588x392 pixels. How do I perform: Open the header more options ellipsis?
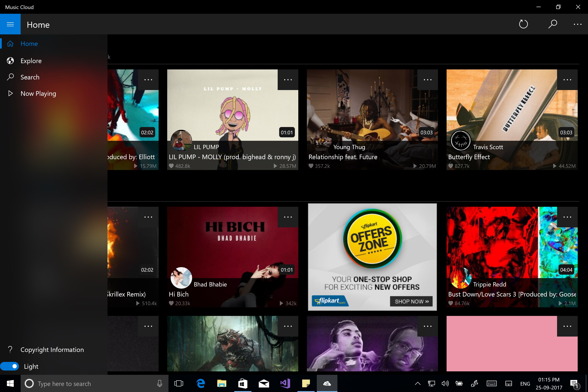(577, 24)
